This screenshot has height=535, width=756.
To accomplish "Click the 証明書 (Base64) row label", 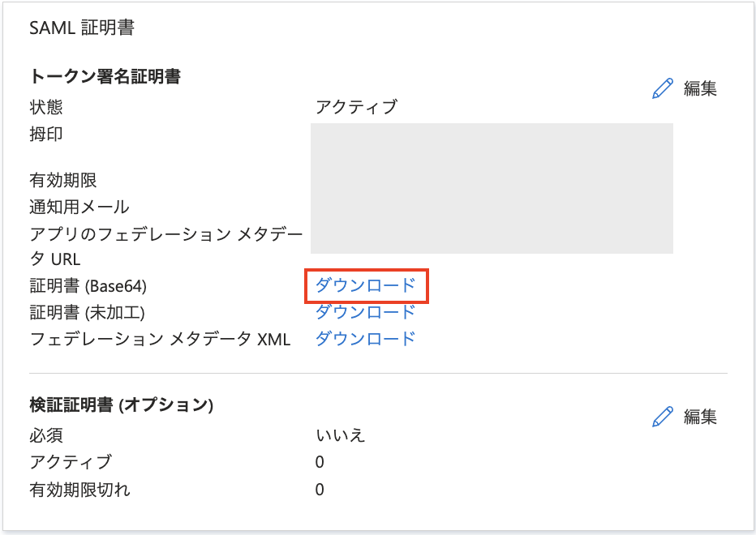I will point(88,286).
